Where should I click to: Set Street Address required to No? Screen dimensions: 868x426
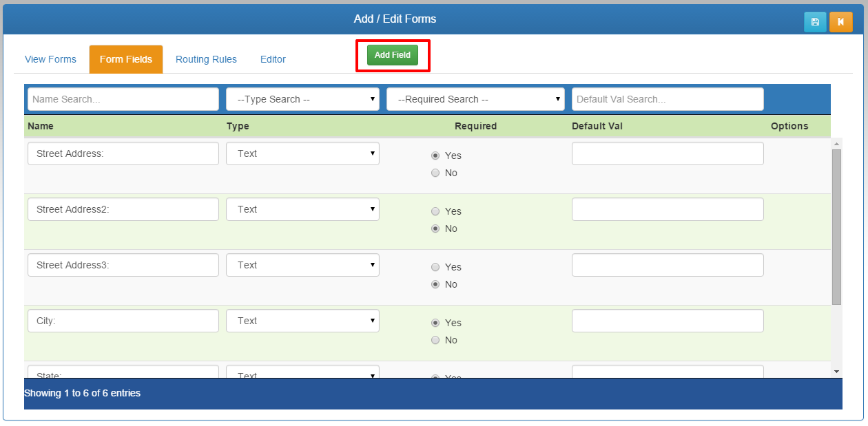click(435, 173)
